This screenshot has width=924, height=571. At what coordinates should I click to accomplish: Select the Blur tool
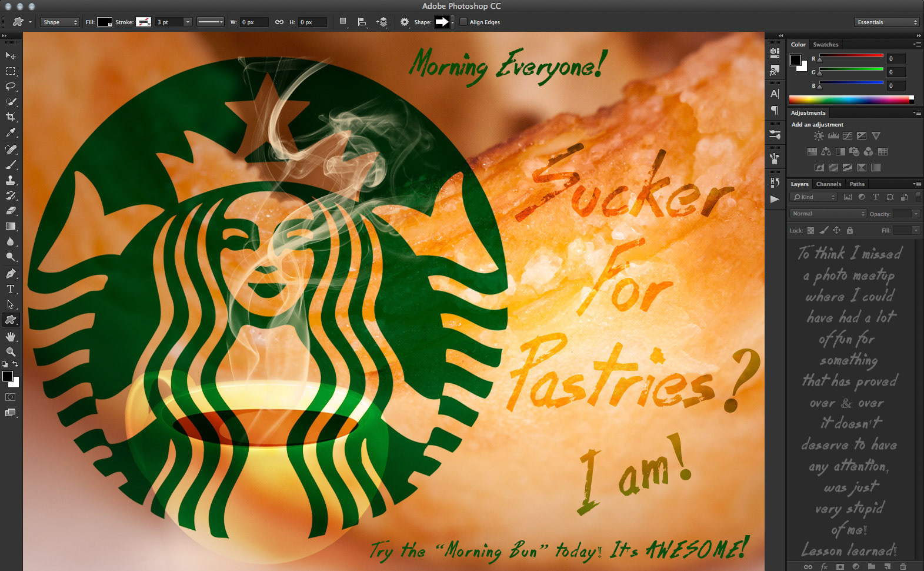pyautogui.click(x=11, y=241)
